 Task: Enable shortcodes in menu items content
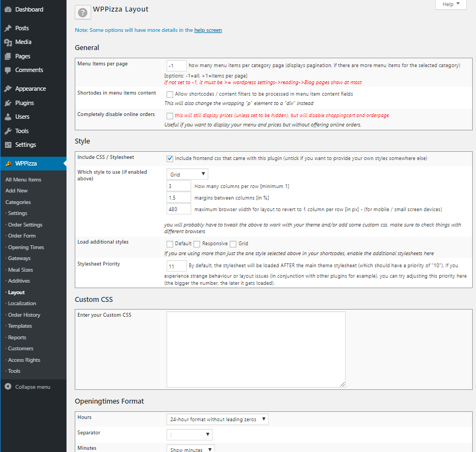[170, 94]
